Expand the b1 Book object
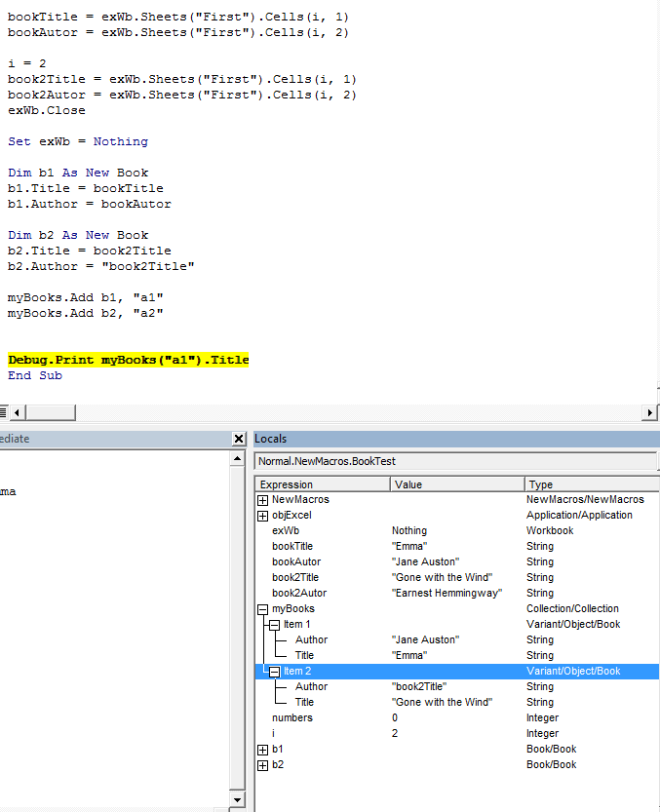 (x=262, y=750)
